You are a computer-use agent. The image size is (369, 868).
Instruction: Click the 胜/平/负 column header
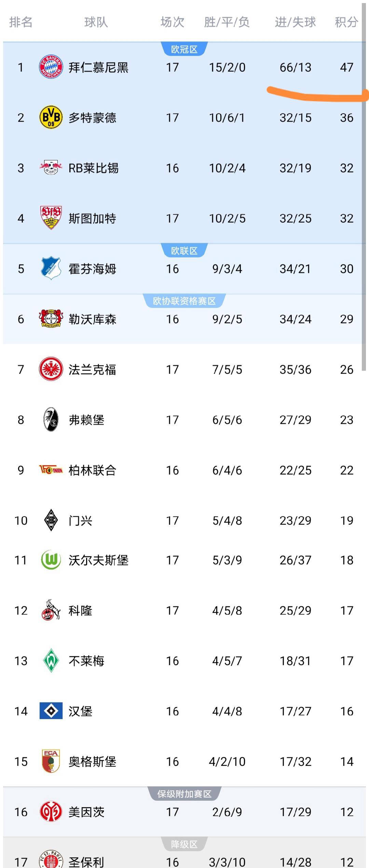coord(227,22)
